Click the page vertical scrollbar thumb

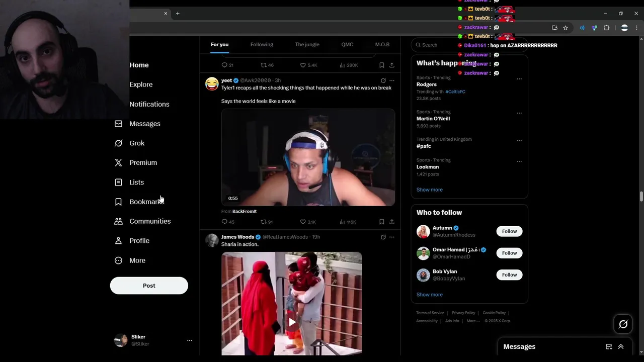pos(641,197)
